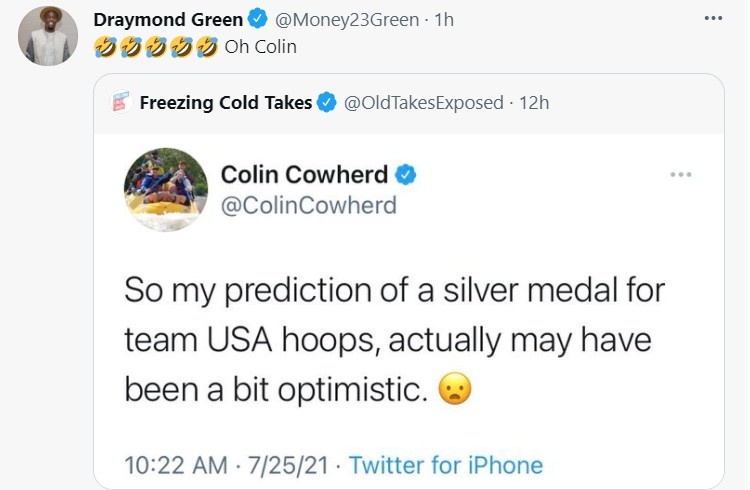Image resolution: width=750 pixels, height=490 pixels.
Task: Click the Freezing Cold Takes avatar icon
Action: click(120, 102)
